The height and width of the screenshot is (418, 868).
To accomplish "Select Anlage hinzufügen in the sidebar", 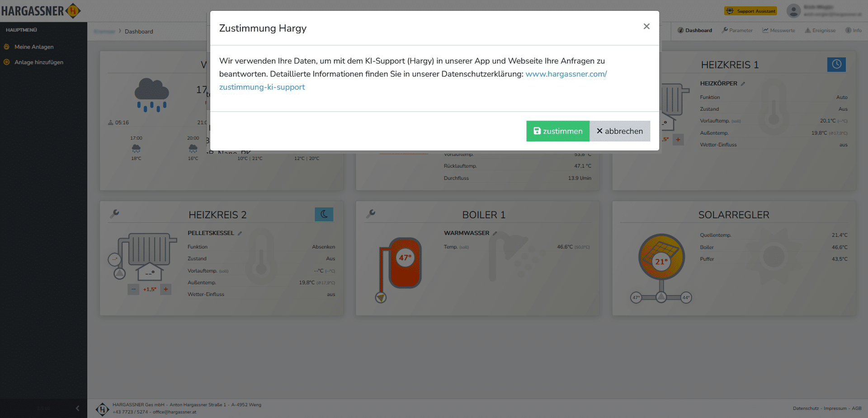I will point(39,62).
